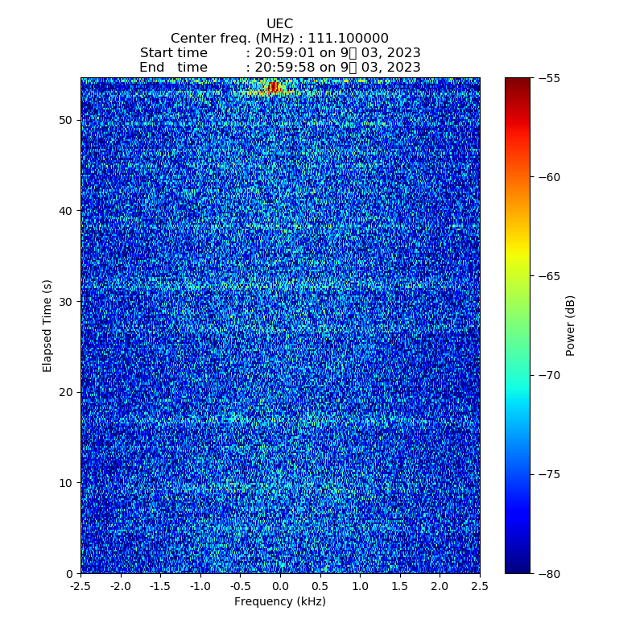This screenshot has width=644, height=644.
Task: Select the Center freq. 111.100000 header line
Action: point(279,39)
